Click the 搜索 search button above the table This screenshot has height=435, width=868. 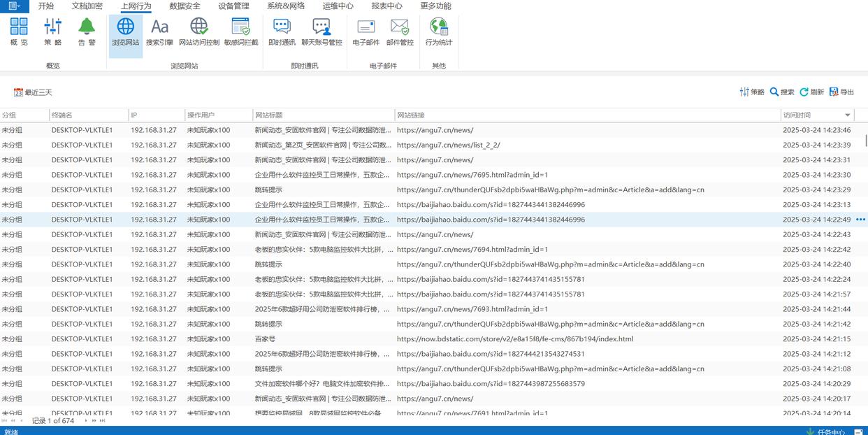(781, 92)
